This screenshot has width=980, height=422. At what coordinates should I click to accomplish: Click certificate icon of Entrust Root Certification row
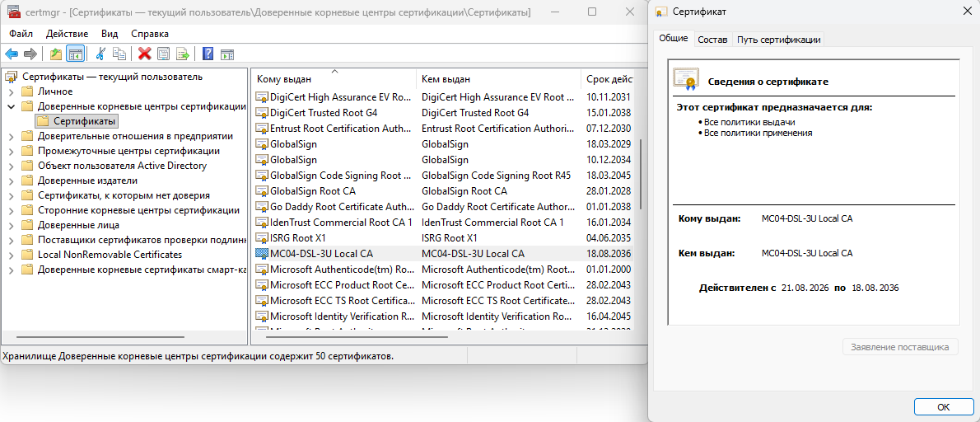(x=262, y=129)
